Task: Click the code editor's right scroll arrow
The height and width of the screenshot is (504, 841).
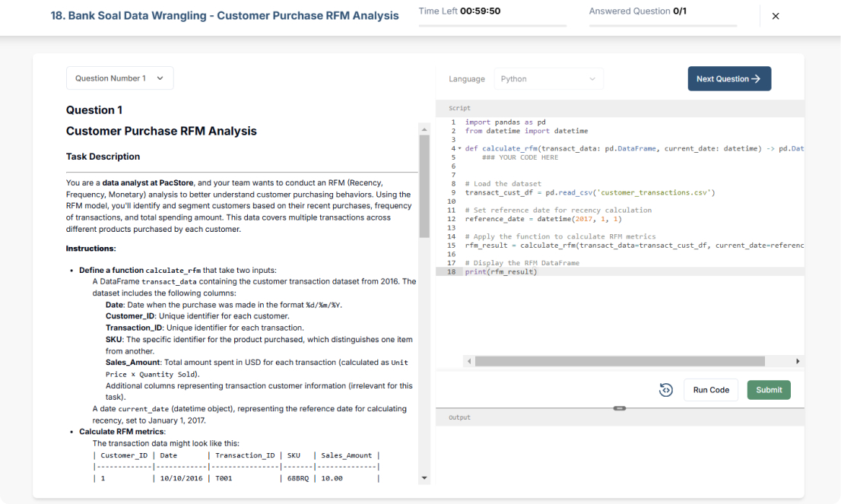Action: click(x=797, y=361)
